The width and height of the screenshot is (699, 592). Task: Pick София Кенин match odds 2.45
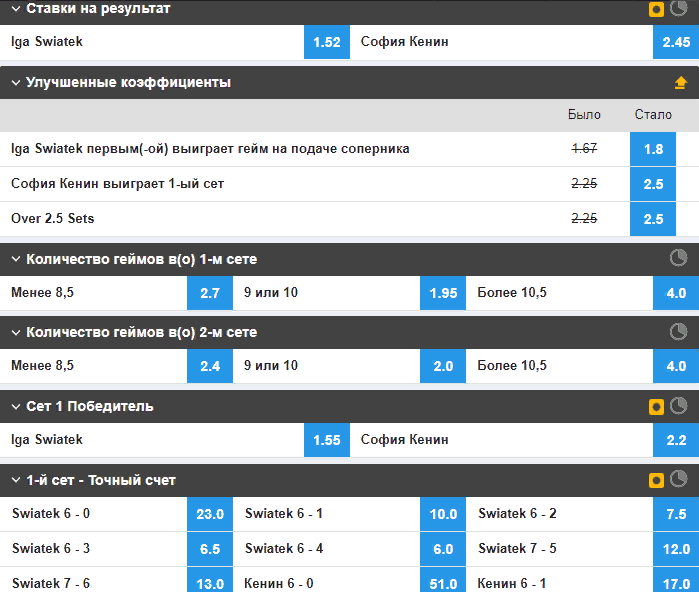(676, 42)
